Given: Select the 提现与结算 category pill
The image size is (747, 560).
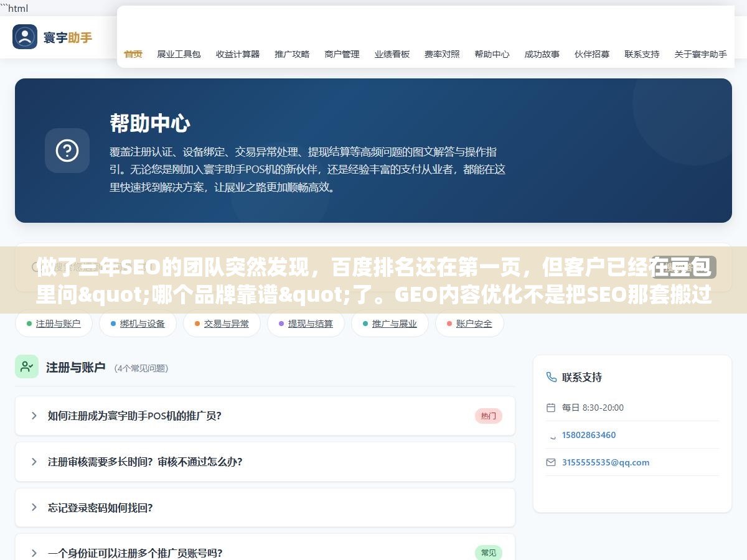Looking at the screenshot, I should (306, 324).
